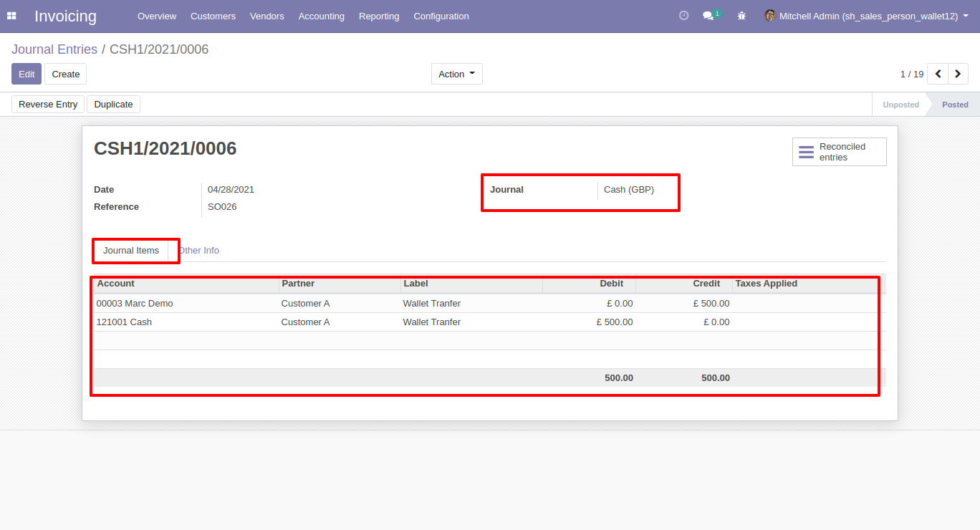The height and width of the screenshot is (530, 980).
Task: Open the Vendors menu
Action: [267, 16]
